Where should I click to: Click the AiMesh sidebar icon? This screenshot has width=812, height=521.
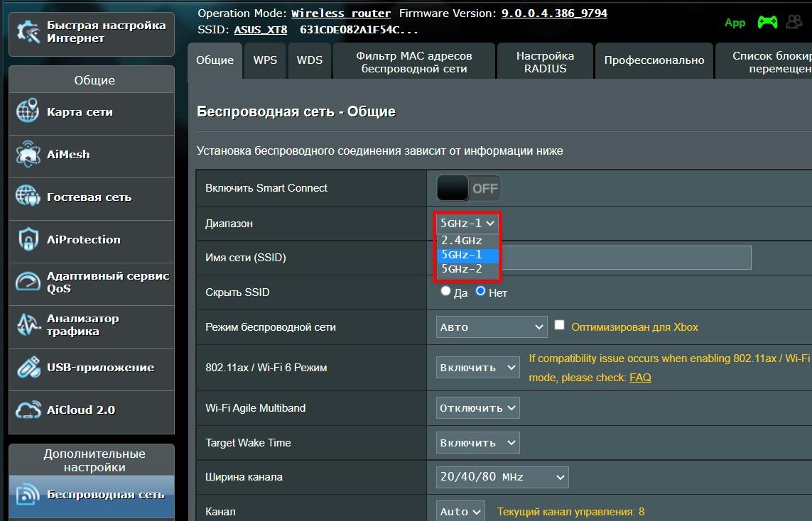coord(28,153)
